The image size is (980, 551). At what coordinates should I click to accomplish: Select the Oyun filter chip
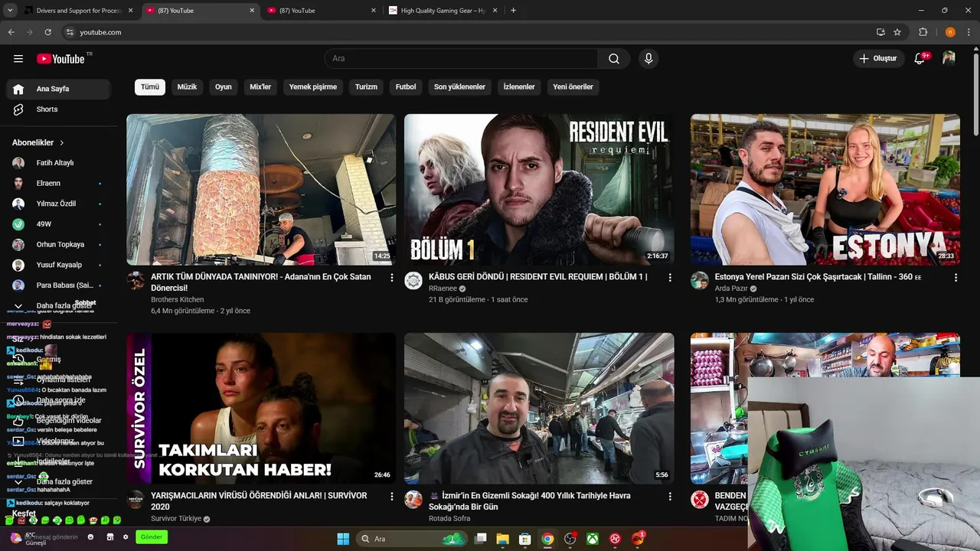(224, 87)
